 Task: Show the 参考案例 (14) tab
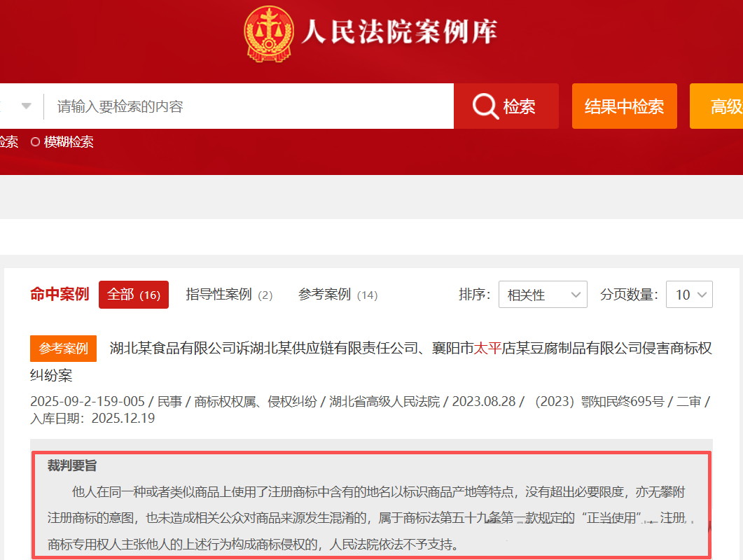[x=338, y=295]
